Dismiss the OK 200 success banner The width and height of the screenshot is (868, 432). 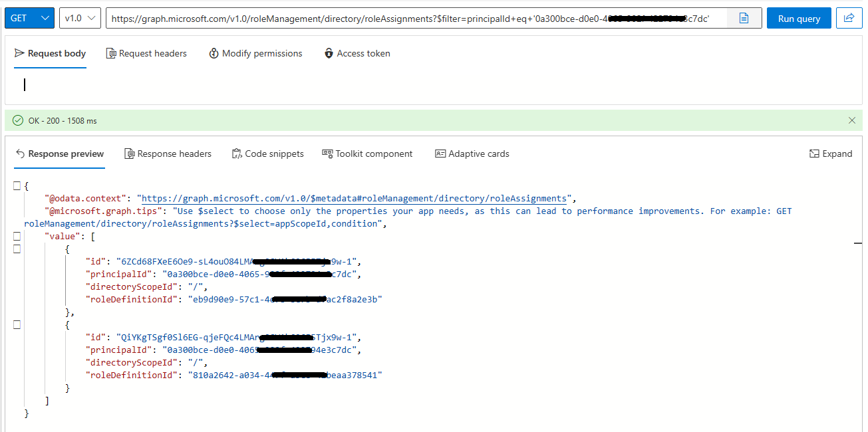coord(852,120)
